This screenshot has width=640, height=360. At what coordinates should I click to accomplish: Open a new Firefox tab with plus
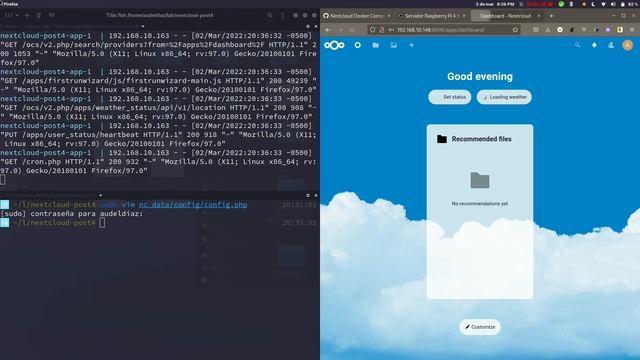tap(551, 16)
